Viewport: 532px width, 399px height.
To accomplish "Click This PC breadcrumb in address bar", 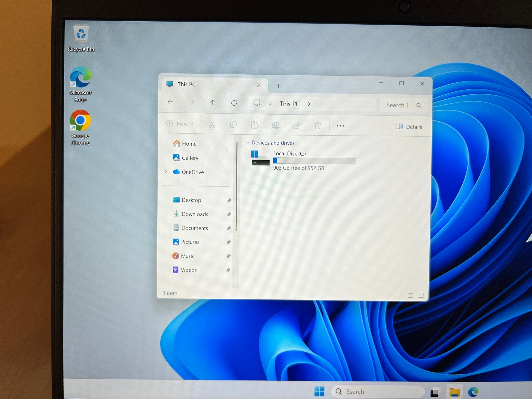I will tap(289, 104).
